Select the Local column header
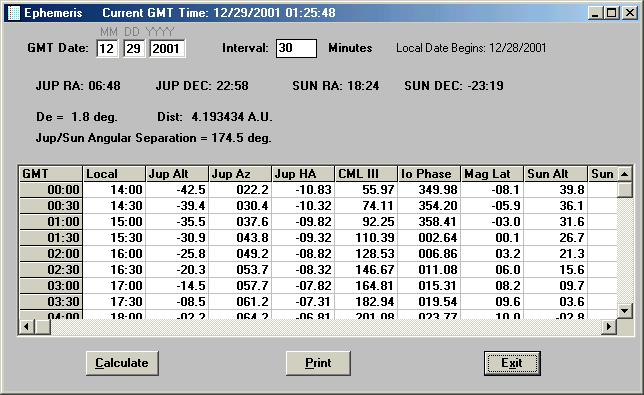The height and width of the screenshot is (395, 644). pyautogui.click(x=114, y=174)
